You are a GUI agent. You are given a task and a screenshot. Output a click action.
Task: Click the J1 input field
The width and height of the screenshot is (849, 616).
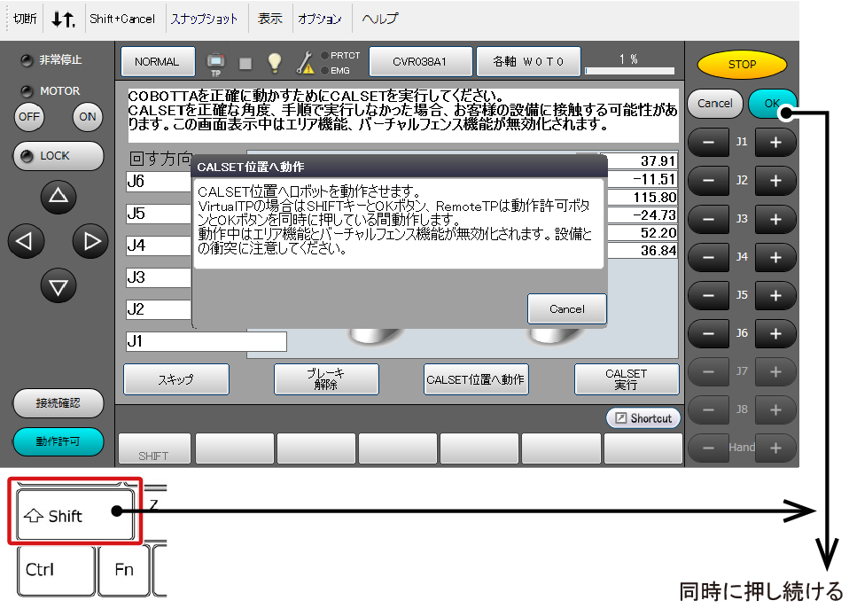206,341
